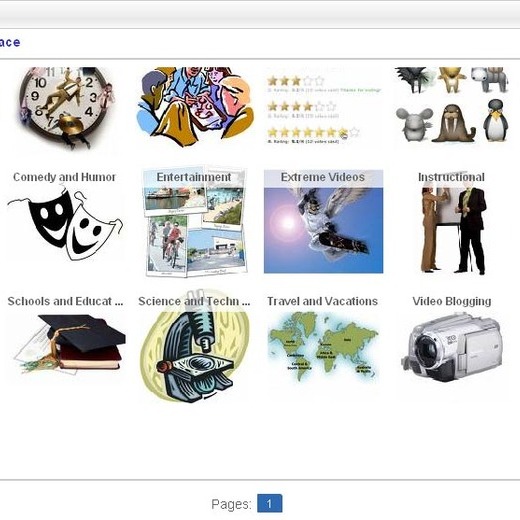Click the Science and Techn... title
Image resolution: width=520 pixels, height=520 pixels.
click(194, 301)
